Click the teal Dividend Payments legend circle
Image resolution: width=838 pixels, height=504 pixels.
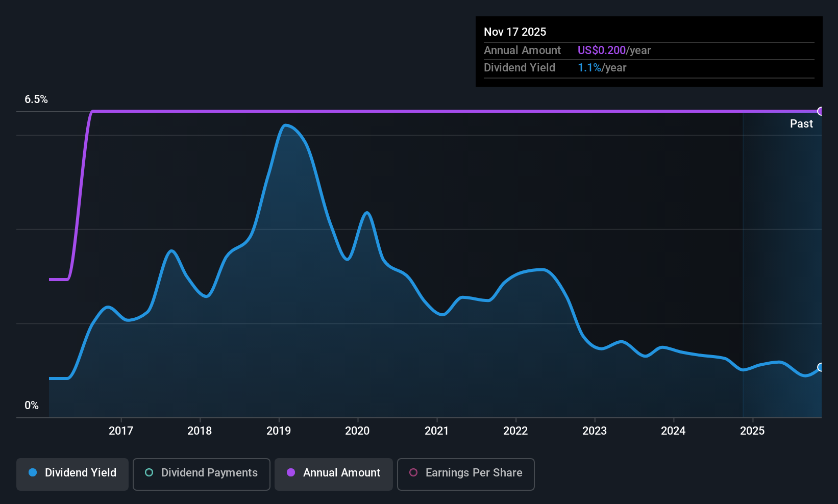pyautogui.click(x=149, y=472)
